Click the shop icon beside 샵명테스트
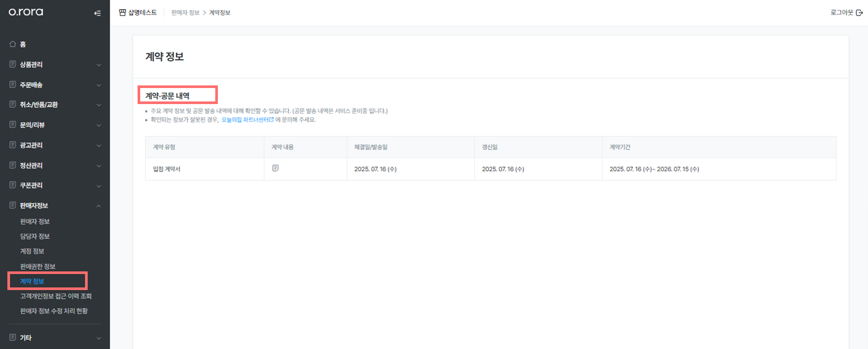Viewport: 868px width, 349px height. [122, 13]
